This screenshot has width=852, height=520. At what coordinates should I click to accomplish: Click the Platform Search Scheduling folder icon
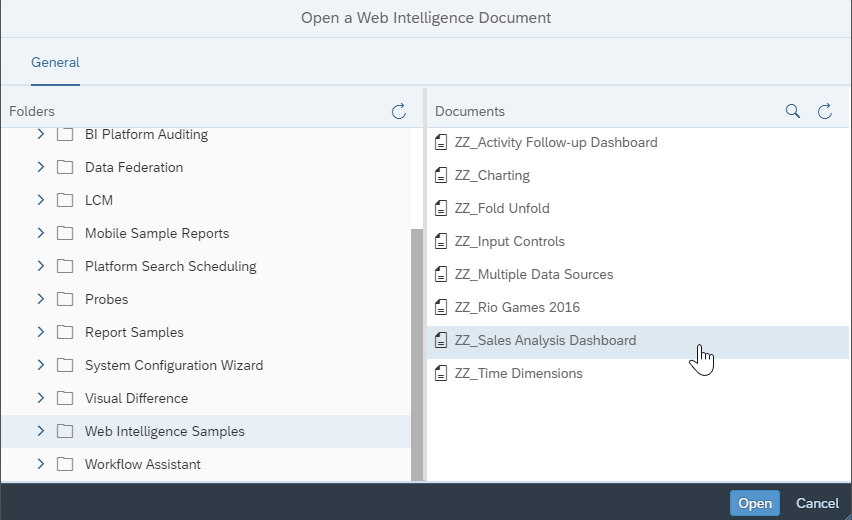[x=65, y=266]
